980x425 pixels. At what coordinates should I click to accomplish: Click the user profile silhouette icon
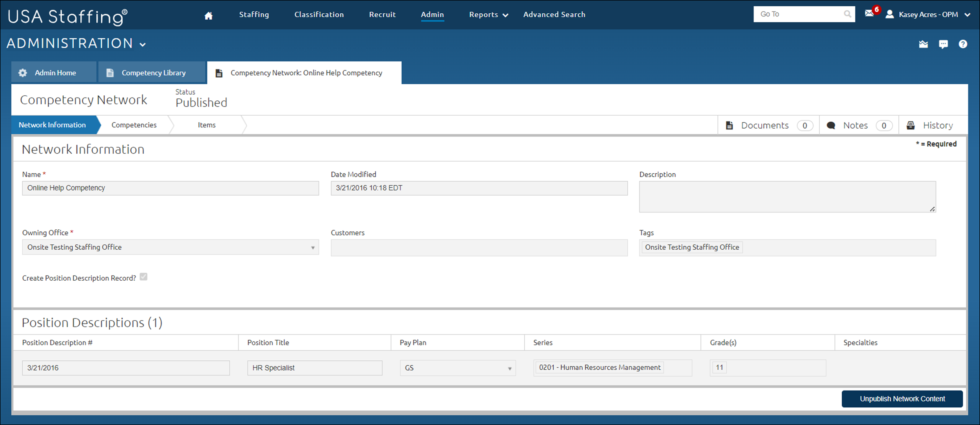pos(889,14)
